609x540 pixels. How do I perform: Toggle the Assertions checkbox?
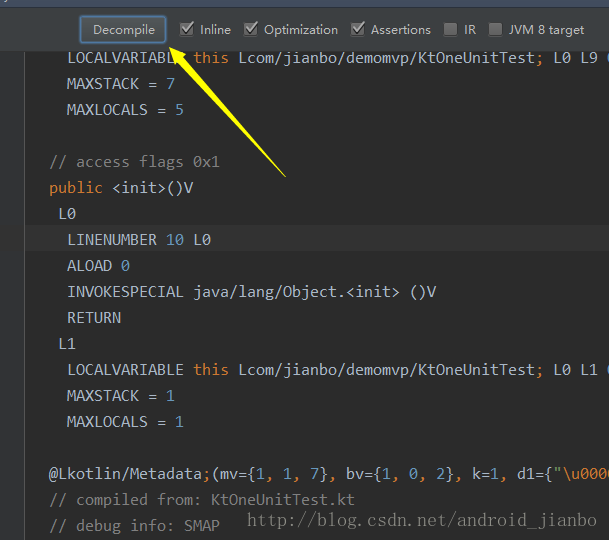point(358,29)
